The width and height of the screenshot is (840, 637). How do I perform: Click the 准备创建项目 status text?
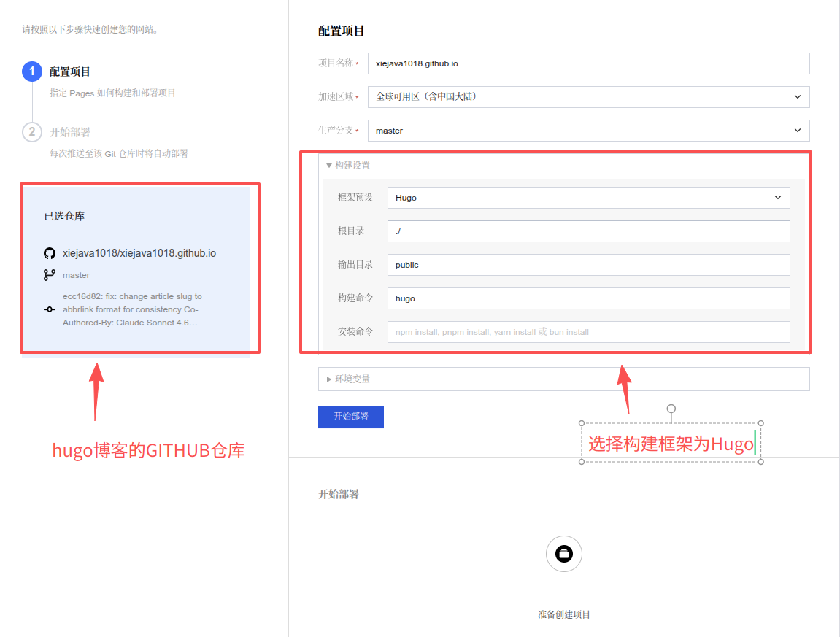[563, 614]
